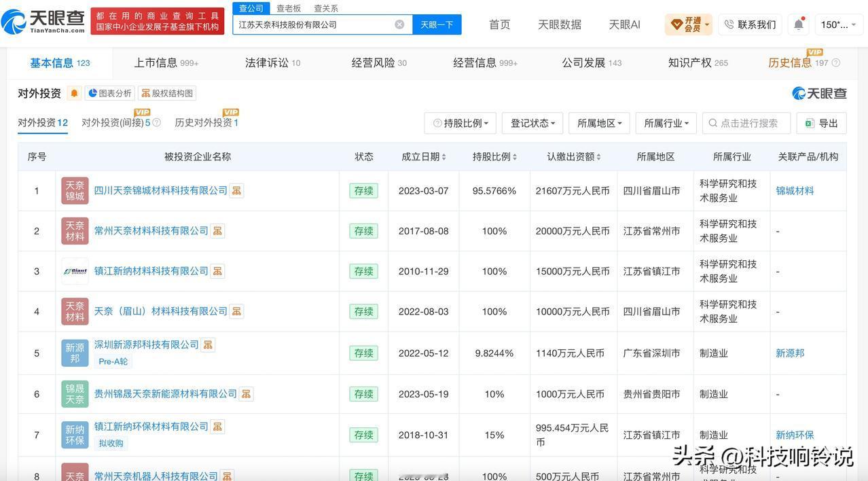Open the 上市信息 tab
This screenshot has height=481, width=868.
pos(166,63)
